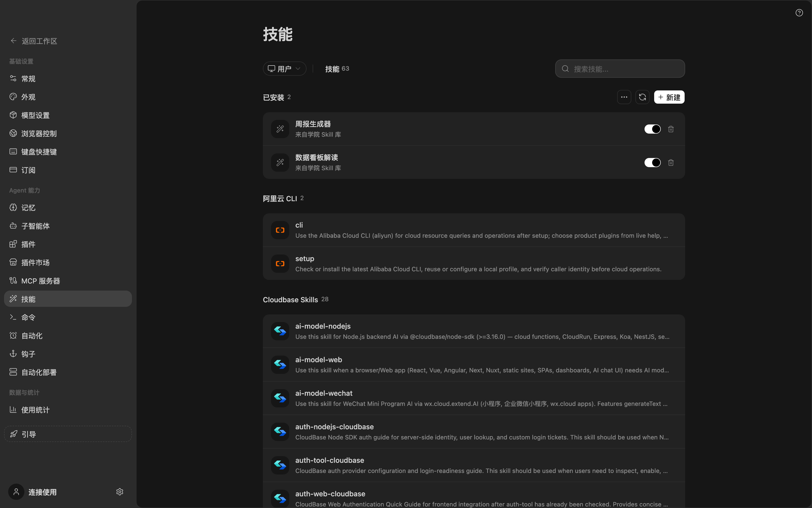Open the ai-model-web skill row

474,364
